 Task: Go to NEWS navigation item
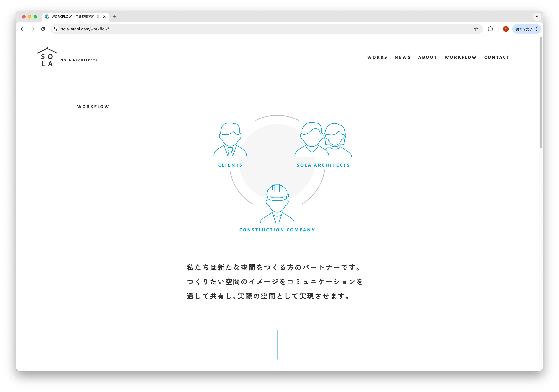point(402,57)
